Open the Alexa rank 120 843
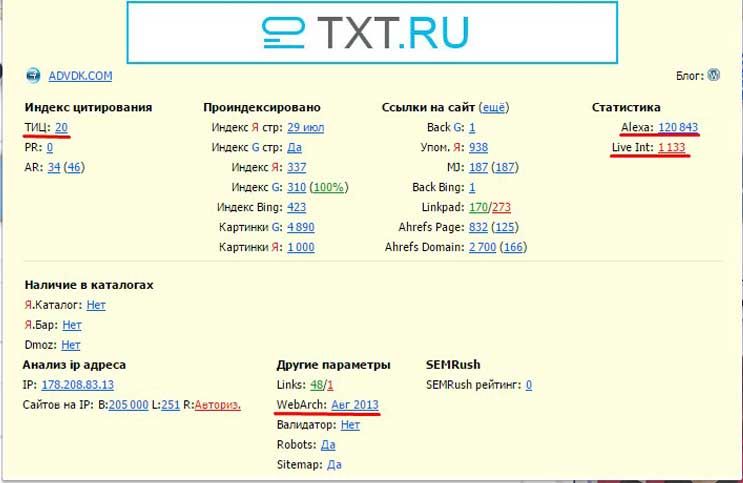Screen dimensions: 743x483 click(678, 127)
